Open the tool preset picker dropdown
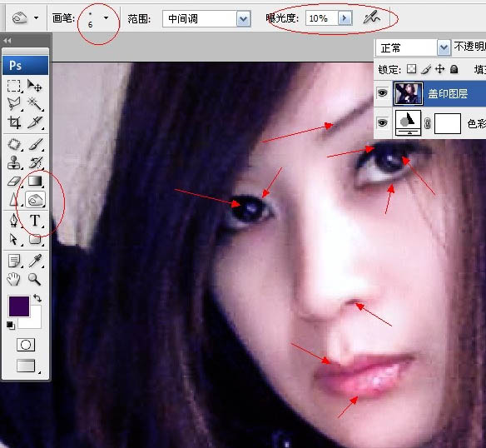Screen dimensions: 486x448 (37, 18)
